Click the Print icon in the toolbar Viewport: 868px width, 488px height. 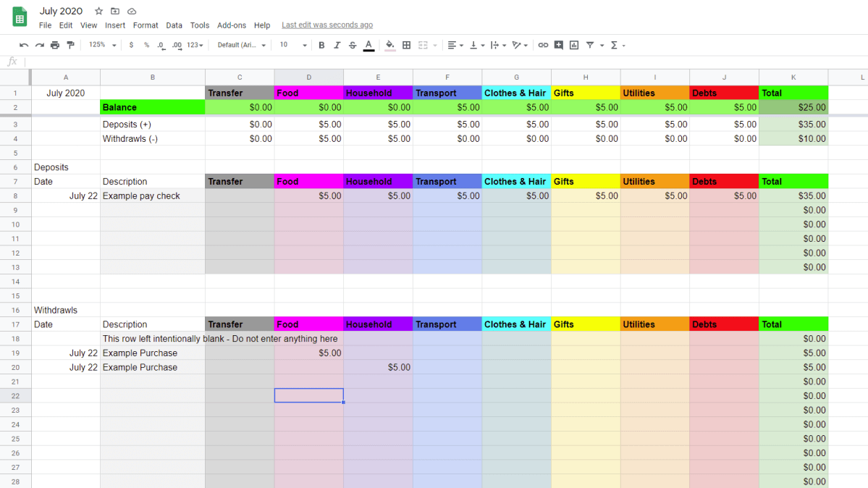click(x=55, y=45)
